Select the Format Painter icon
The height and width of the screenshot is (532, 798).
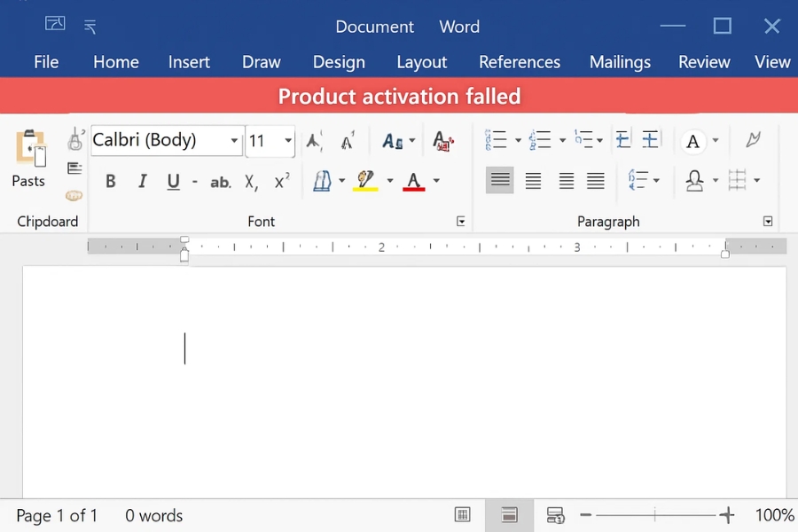point(75,139)
